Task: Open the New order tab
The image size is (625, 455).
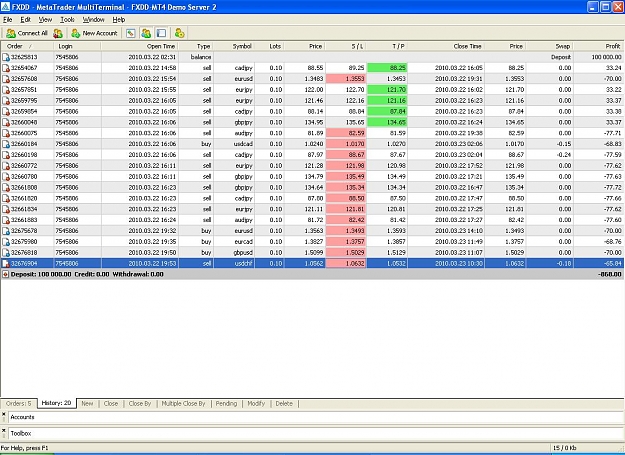Action: click(x=87, y=404)
